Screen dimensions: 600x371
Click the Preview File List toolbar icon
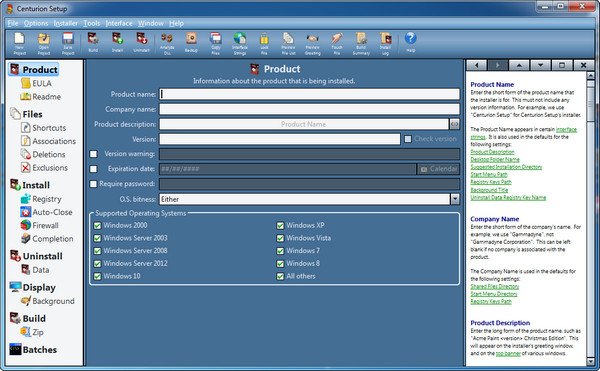click(288, 43)
